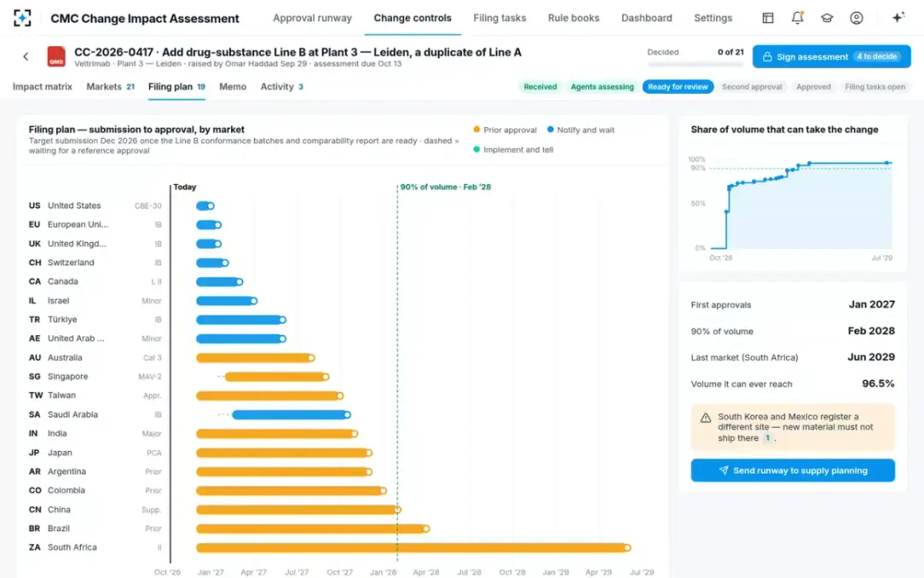Select the European Uni... market row label
924x578 pixels.
coord(78,225)
